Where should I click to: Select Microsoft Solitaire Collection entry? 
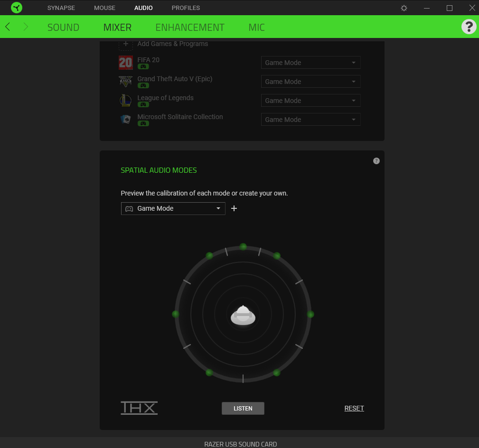pyautogui.click(x=180, y=117)
